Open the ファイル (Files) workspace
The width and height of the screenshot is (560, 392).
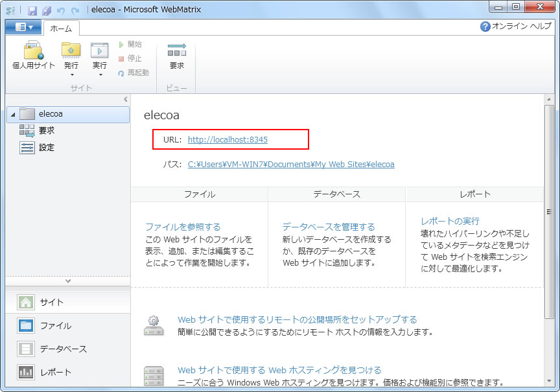(x=55, y=326)
